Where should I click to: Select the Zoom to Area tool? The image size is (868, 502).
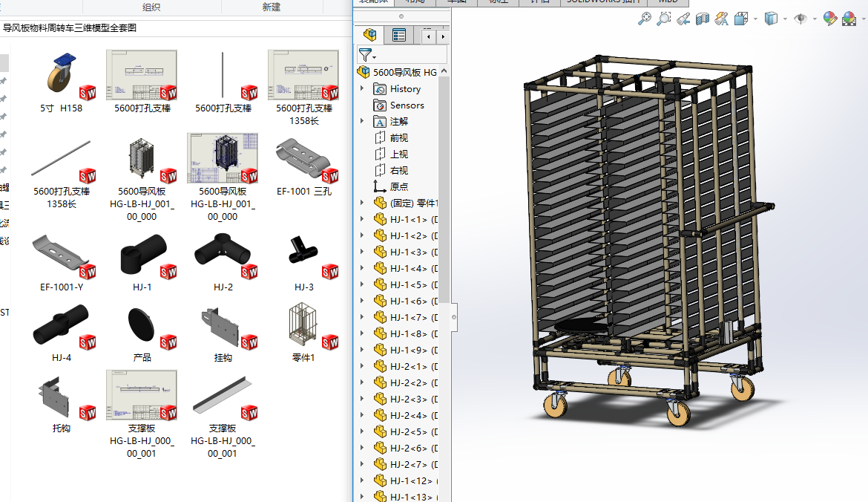click(664, 19)
